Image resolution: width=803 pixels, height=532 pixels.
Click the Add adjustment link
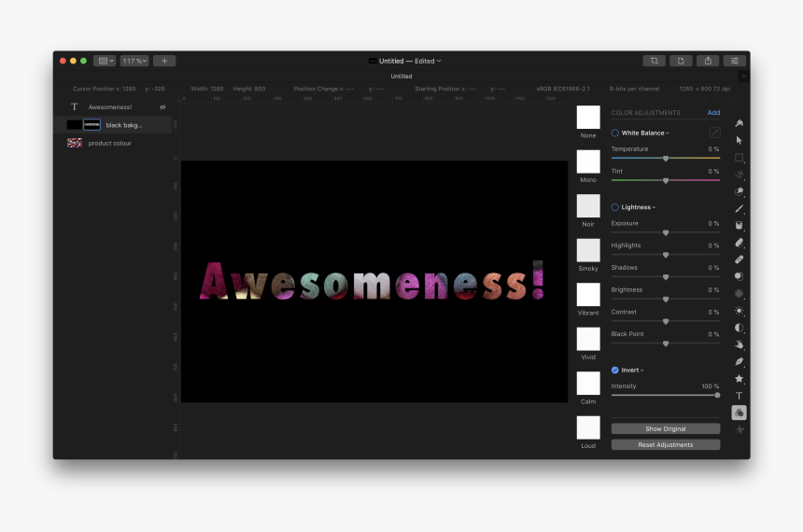(713, 113)
